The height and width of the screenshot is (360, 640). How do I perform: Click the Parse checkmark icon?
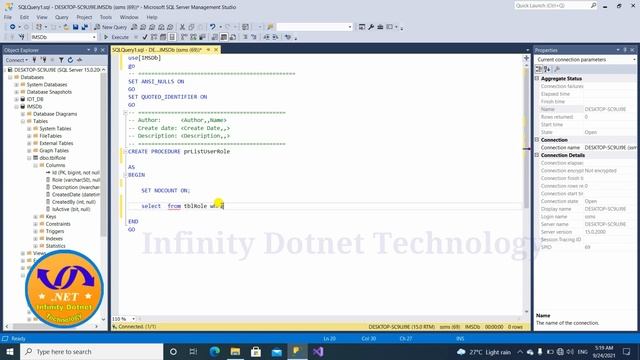pos(144,37)
